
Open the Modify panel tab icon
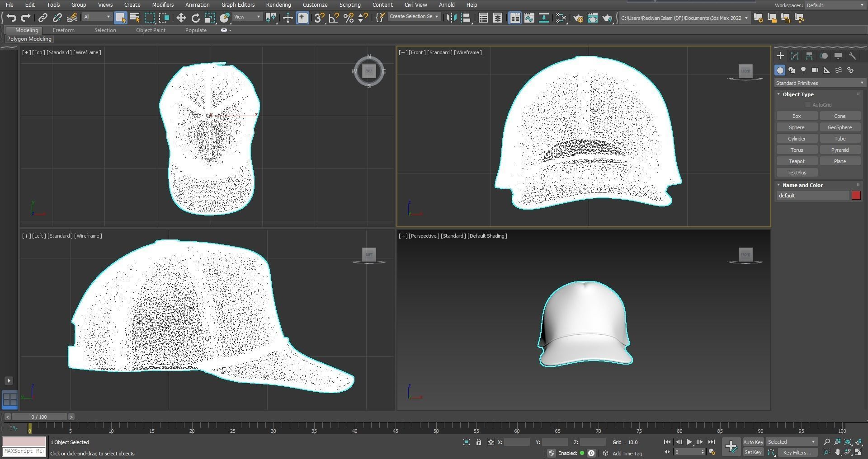(795, 56)
